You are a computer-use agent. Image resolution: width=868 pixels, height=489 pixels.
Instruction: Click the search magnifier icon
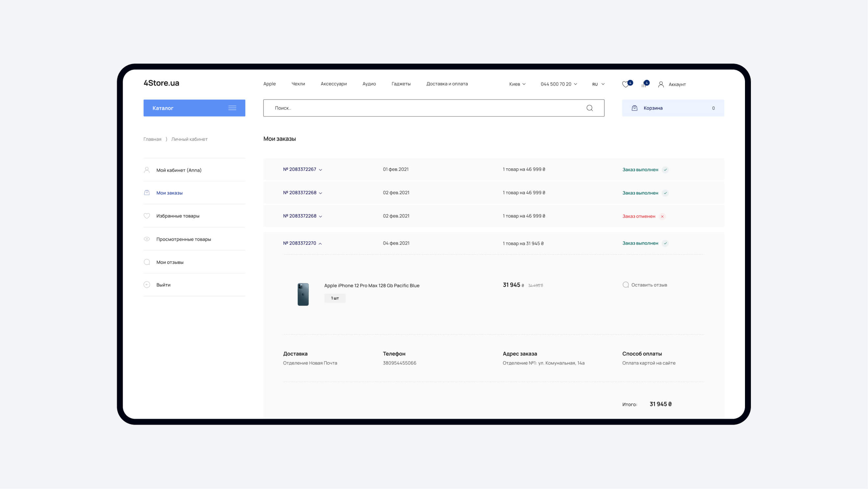(x=589, y=108)
